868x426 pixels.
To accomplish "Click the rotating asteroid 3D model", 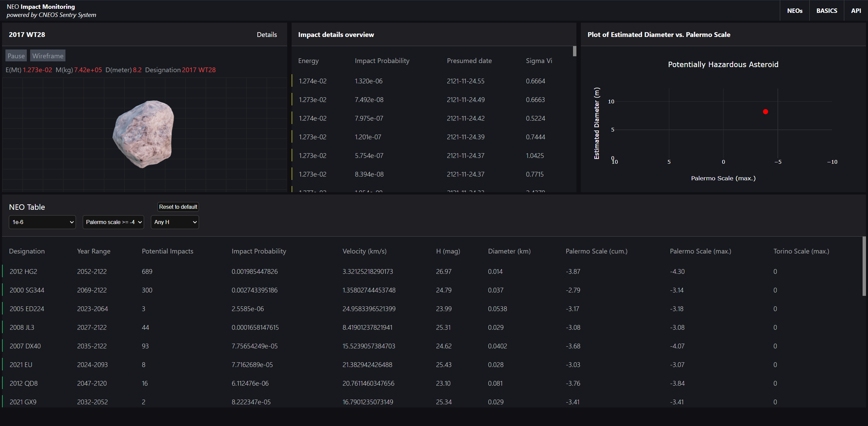I will coord(144,134).
